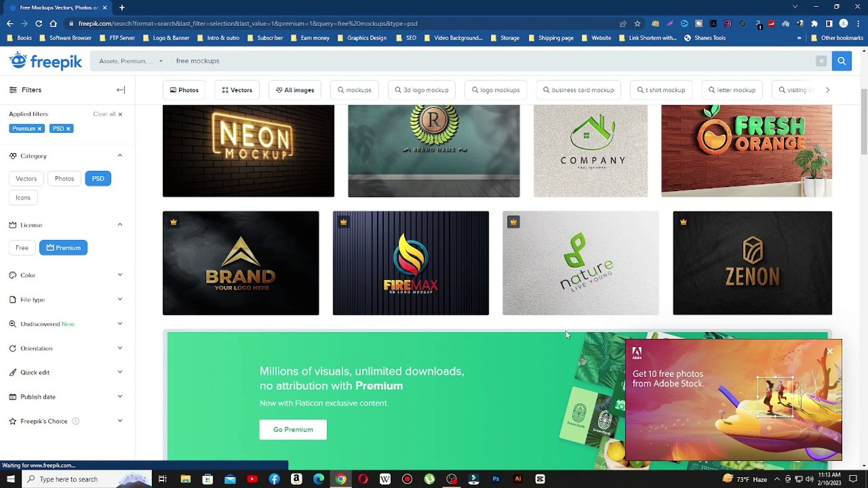Click the free mockups search field
Viewport: 868px width, 488px height.
tap(492, 61)
